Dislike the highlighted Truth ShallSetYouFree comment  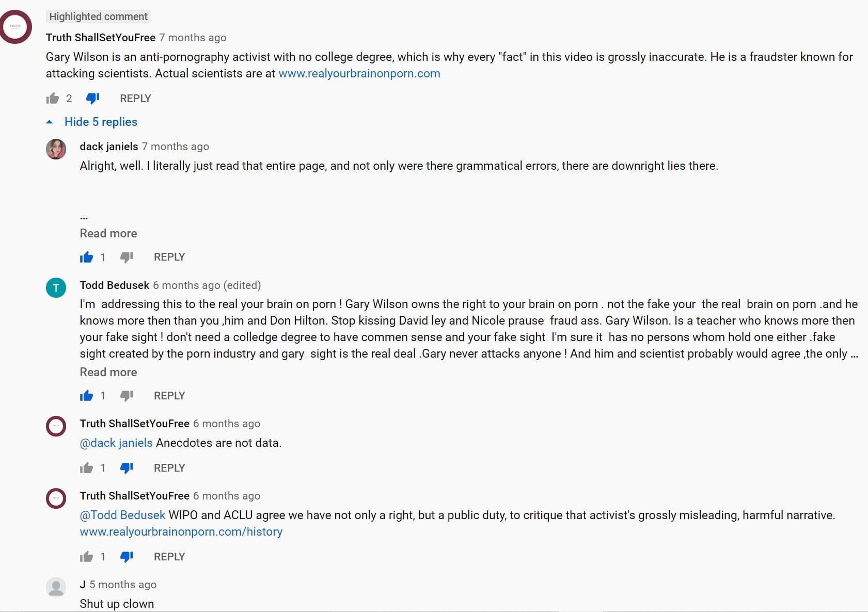pyautogui.click(x=93, y=98)
